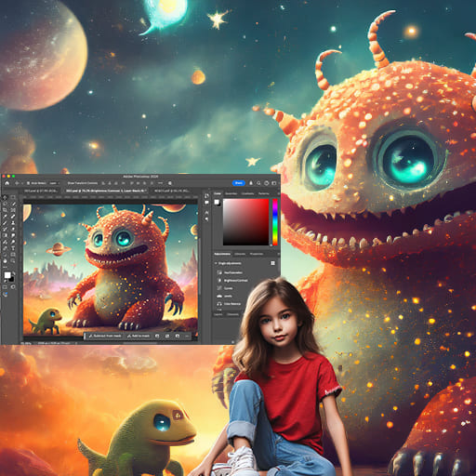Image resolution: width=476 pixels, height=476 pixels.
Task: Open the collapsed Comments panel icon
Action: tap(206, 203)
